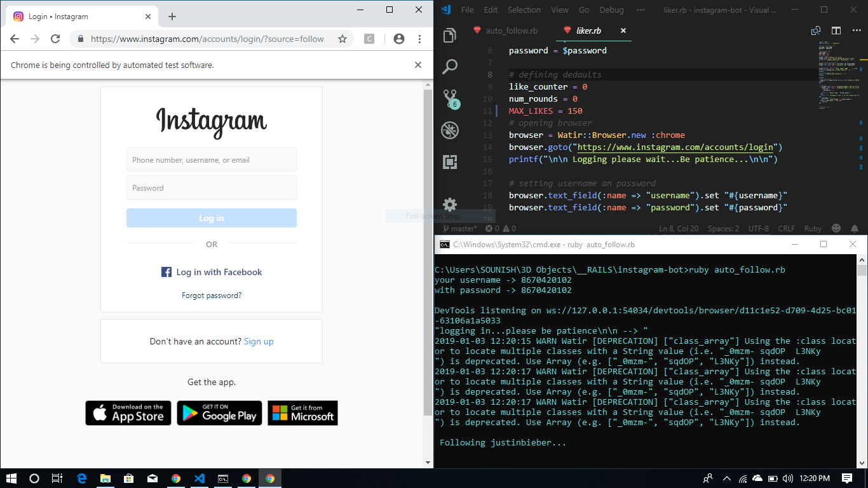Close the liker.rb tab
Screen dimensions: 868x488
tap(623, 30)
